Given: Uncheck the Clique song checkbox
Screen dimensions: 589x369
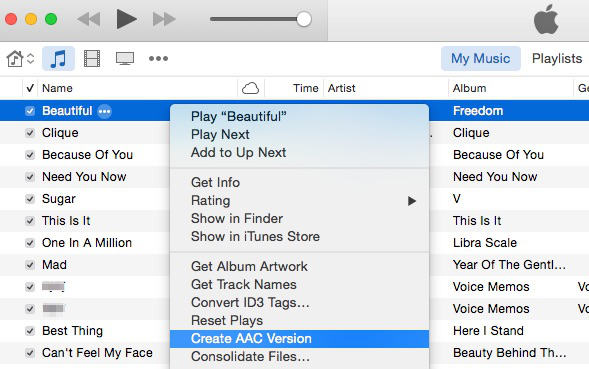Looking at the screenshot, I should 30,133.
